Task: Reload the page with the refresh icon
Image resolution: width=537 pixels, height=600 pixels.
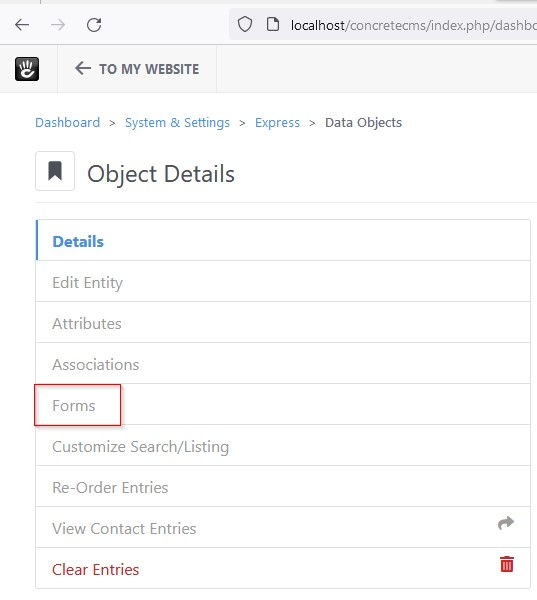Action: [x=94, y=25]
